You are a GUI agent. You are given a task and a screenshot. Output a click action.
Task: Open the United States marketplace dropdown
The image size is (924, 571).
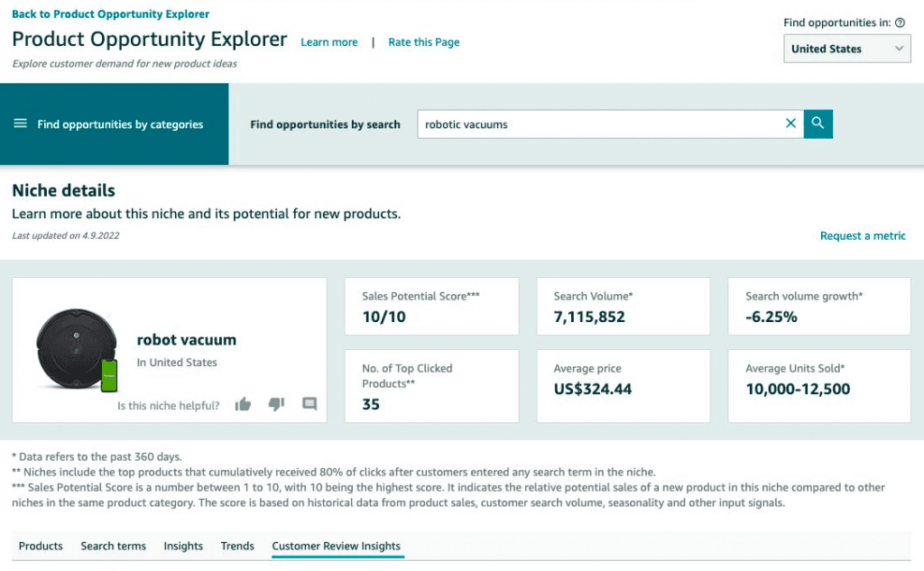coord(845,49)
